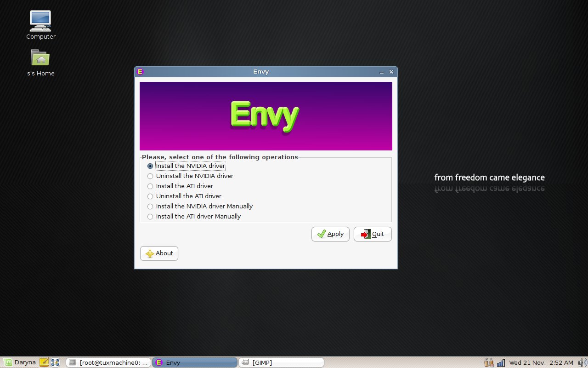Open s's Home folder icon
588x368 pixels.
(x=40, y=63)
